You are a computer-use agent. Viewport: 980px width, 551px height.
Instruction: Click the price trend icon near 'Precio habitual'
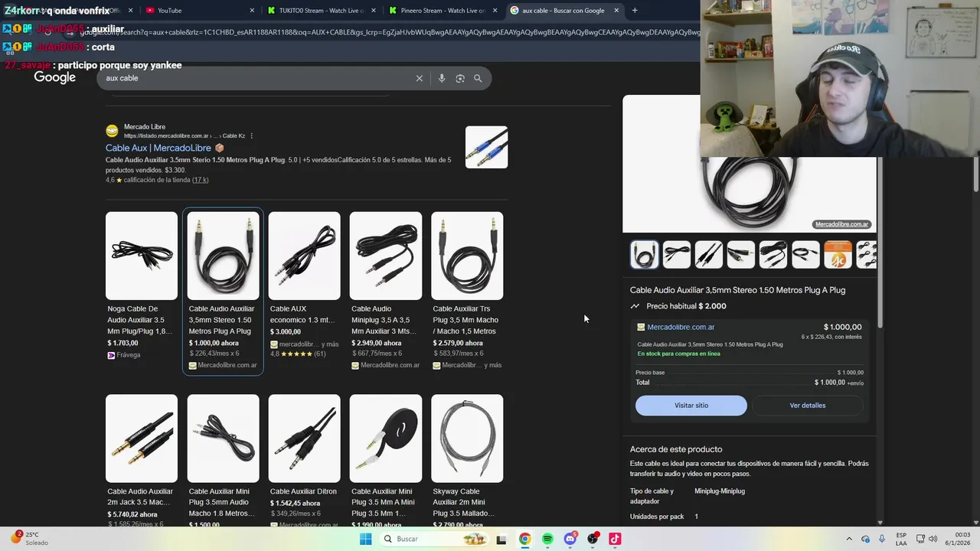(635, 306)
